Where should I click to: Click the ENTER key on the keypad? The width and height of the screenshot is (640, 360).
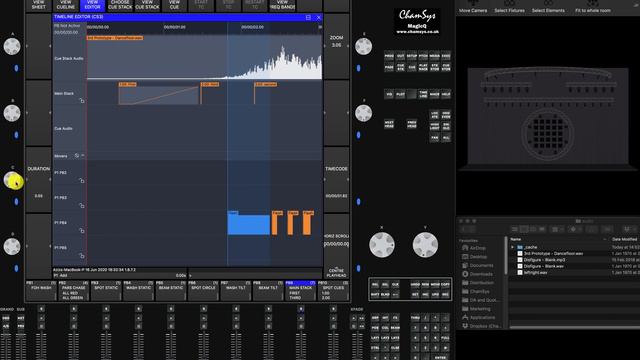(x=440, y=358)
